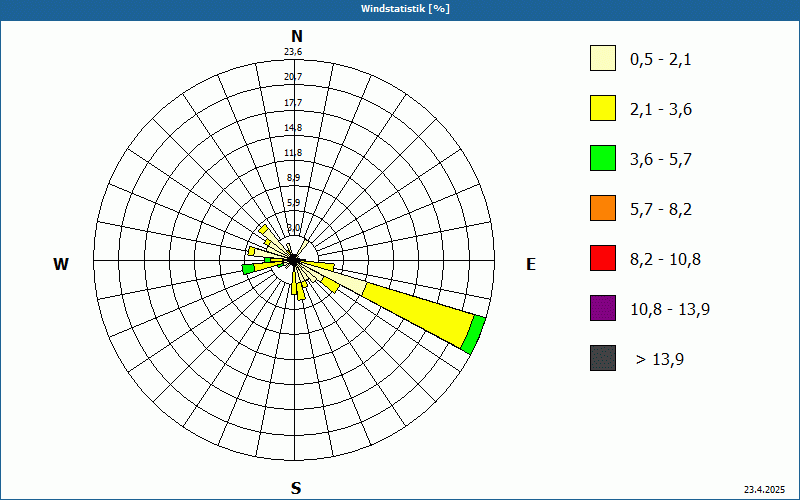Click the N compass label
The width and height of the screenshot is (800, 500).
pos(296,36)
